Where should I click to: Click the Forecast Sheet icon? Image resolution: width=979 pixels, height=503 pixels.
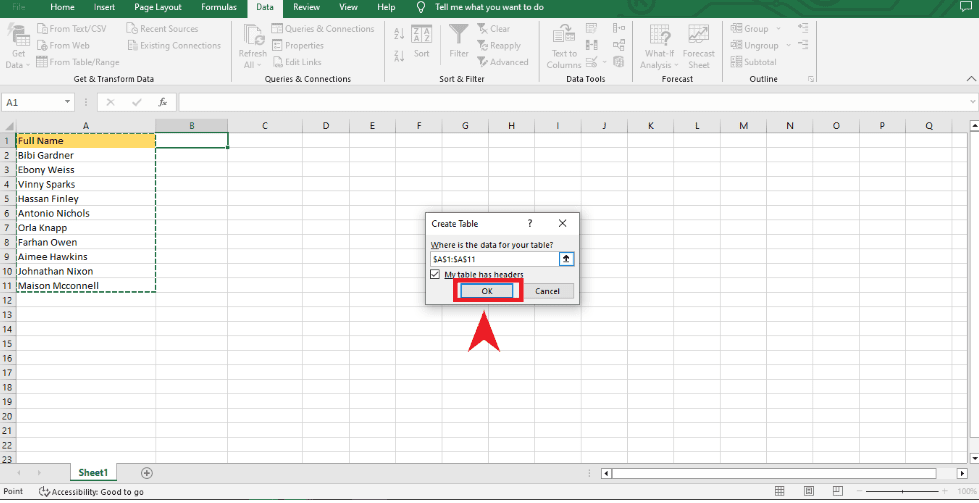click(x=699, y=40)
